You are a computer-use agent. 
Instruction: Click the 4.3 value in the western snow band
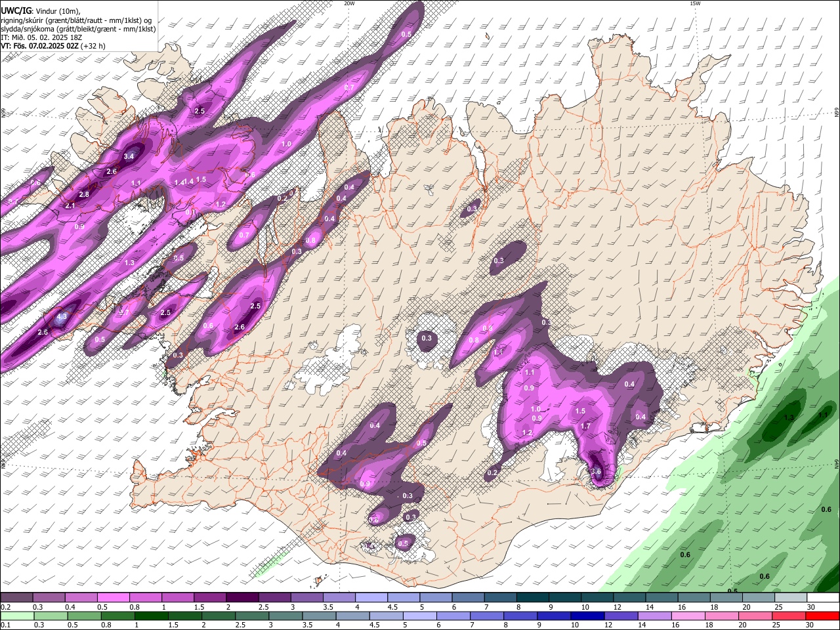pos(62,316)
